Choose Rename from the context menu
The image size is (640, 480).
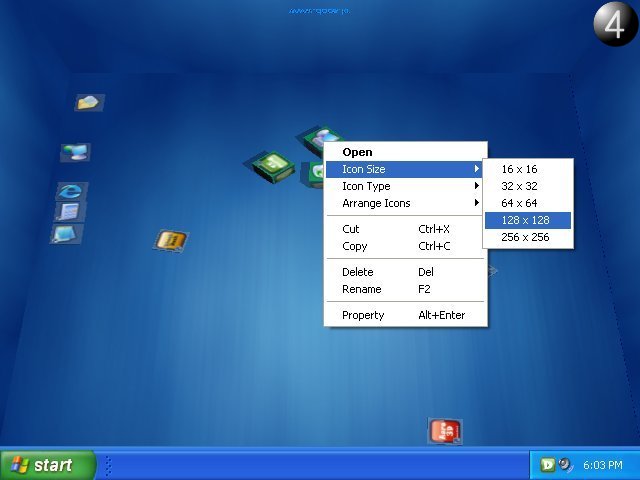point(405,289)
